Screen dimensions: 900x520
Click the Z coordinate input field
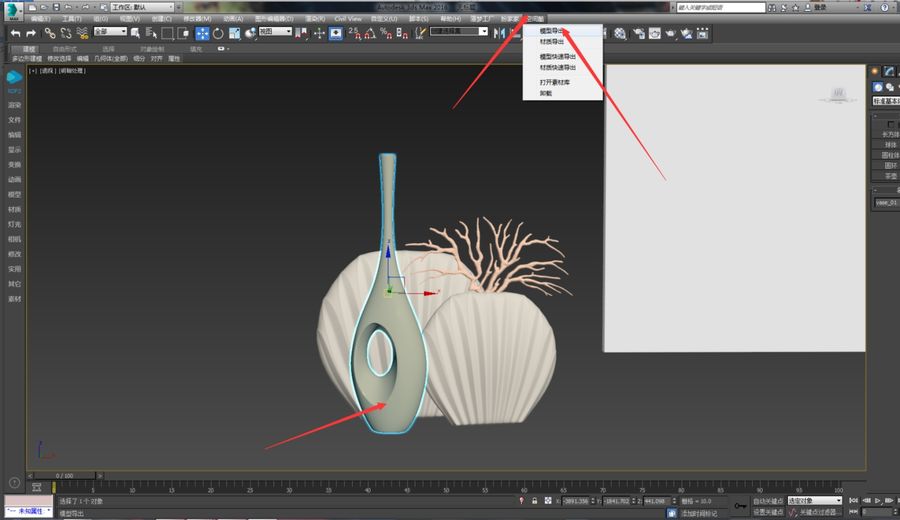point(656,501)
